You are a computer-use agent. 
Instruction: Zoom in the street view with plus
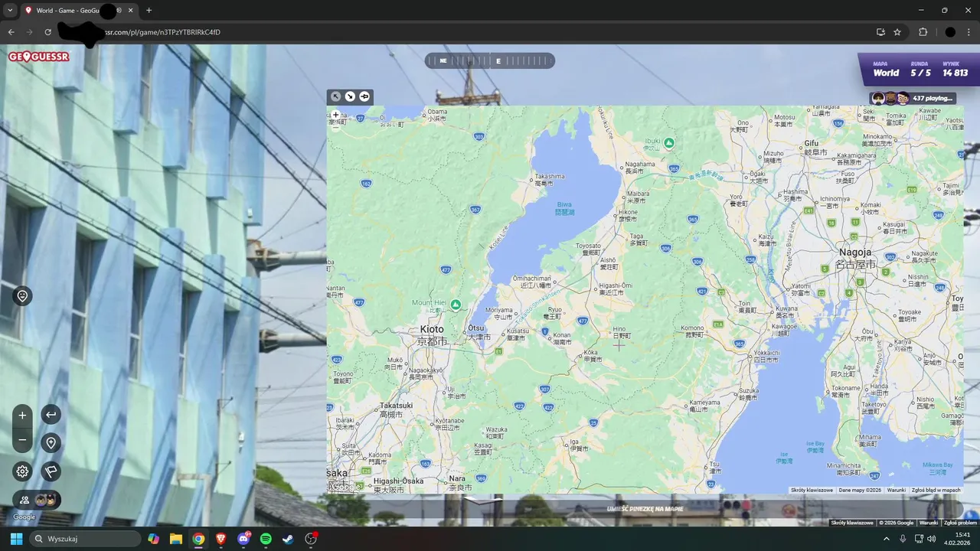click(22, 416)
